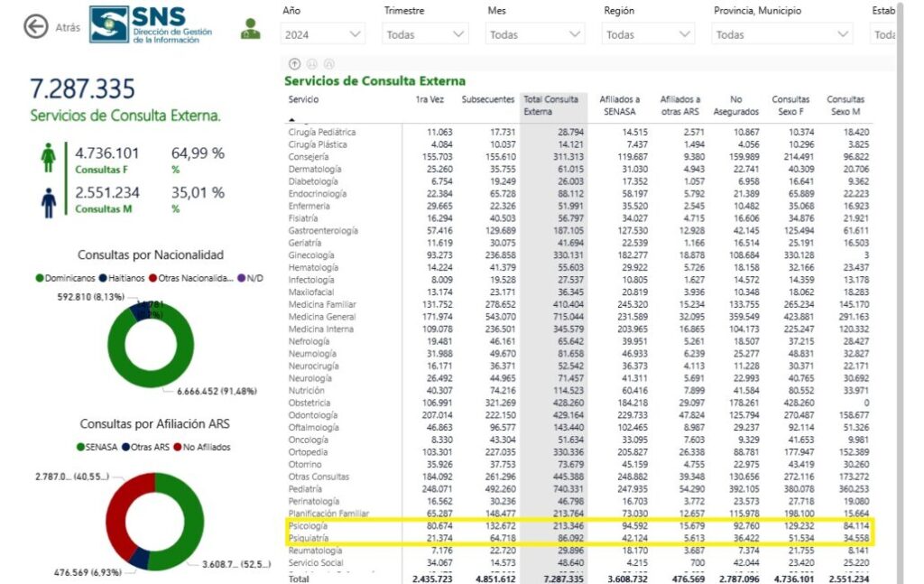Toggle the Haitianos legend item
Screen dimensions: 924x584
point(122,278)
